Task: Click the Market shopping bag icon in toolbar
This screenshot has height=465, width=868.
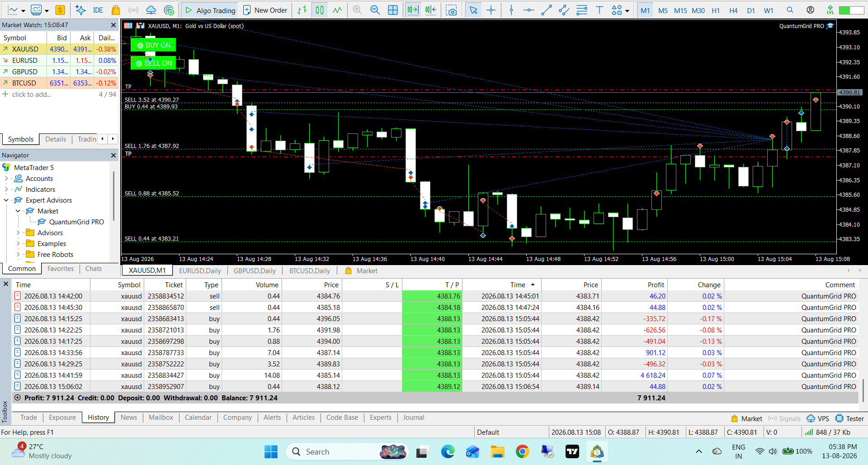Action: point(116,10)
